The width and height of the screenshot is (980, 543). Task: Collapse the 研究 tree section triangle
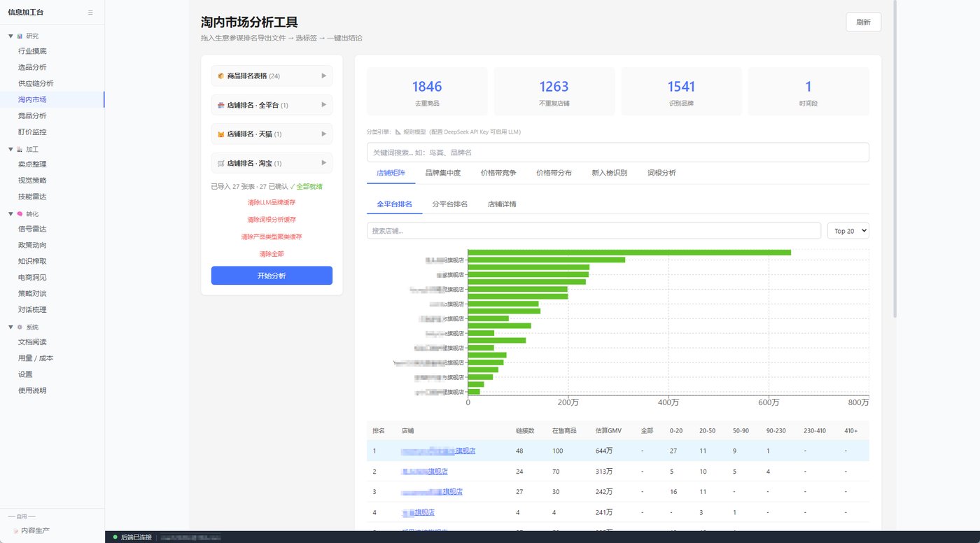10,36
